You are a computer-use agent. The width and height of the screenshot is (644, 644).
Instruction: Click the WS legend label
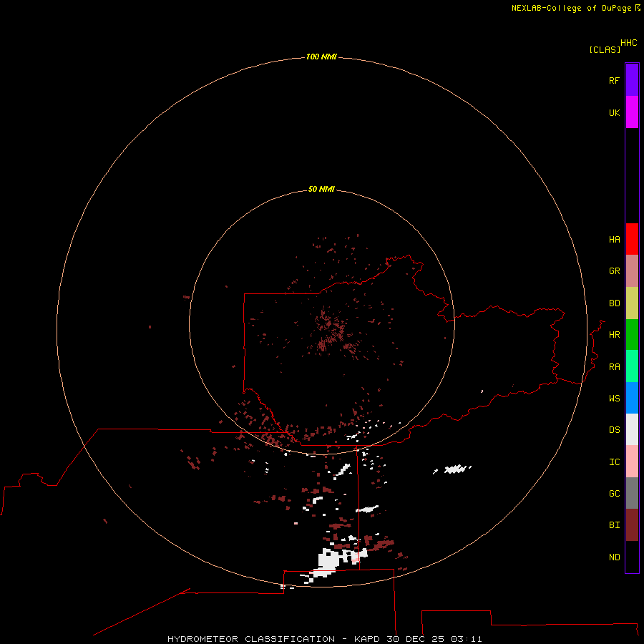(614, 398)
